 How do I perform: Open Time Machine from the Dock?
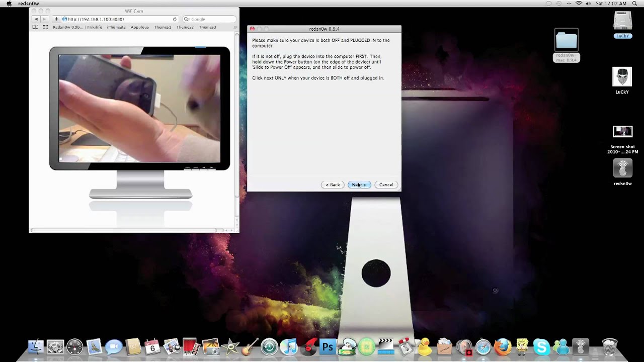(269, 346)
